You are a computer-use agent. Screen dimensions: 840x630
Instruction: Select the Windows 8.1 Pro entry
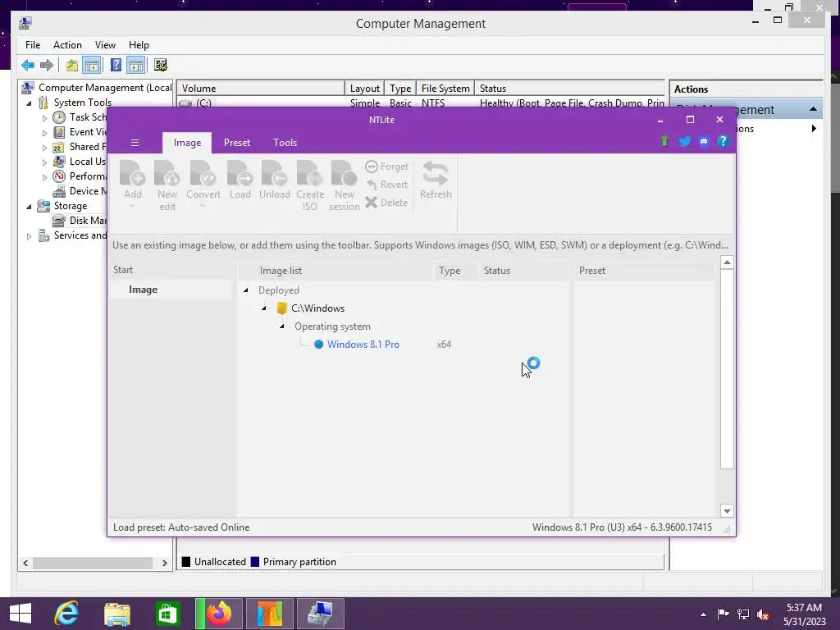point(363,345)
